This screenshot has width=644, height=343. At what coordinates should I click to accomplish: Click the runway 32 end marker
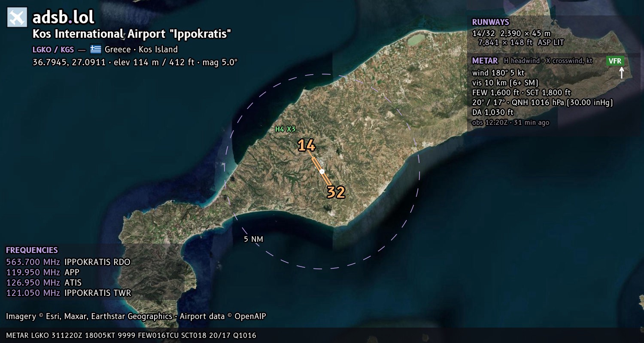(336, 192)
